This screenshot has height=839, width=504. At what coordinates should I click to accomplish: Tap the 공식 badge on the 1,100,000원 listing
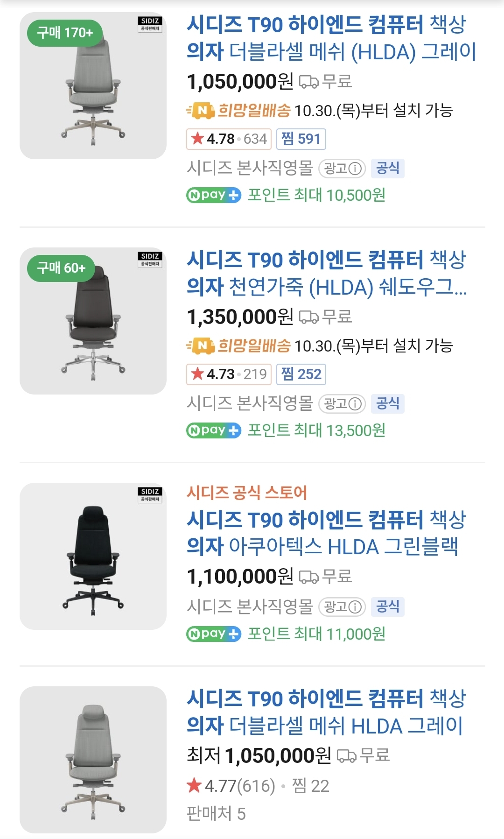387,607
